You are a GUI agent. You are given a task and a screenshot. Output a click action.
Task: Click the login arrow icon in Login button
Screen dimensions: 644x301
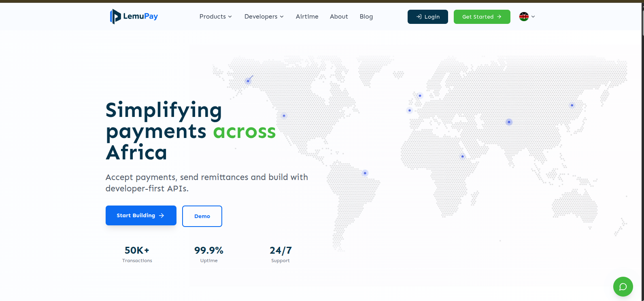tap(419, 17)
